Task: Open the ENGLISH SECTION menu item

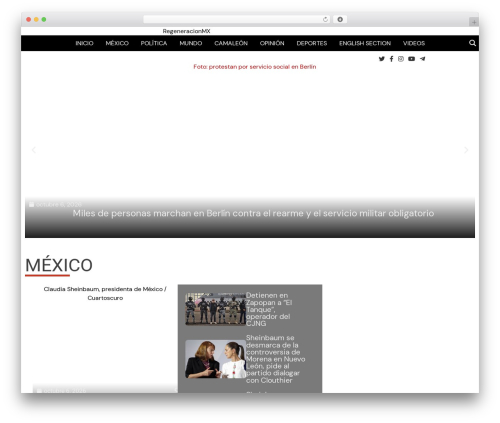Action: tap(365, 43)
